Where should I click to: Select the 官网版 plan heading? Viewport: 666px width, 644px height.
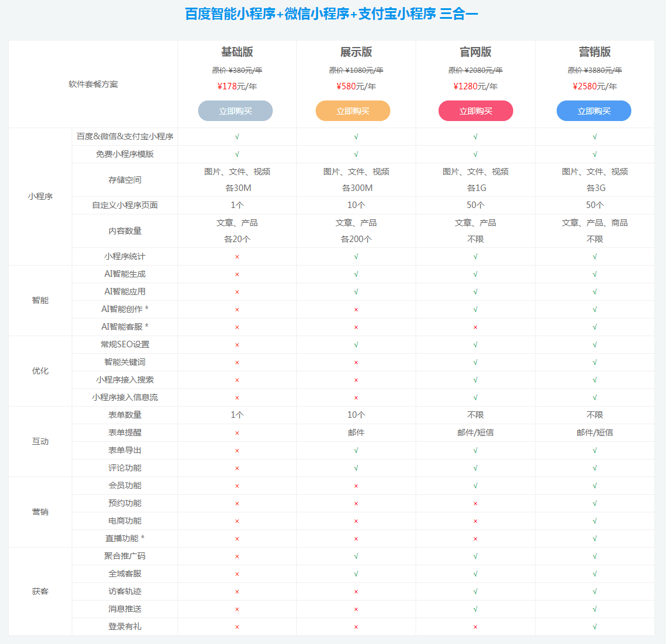(476, 52)
